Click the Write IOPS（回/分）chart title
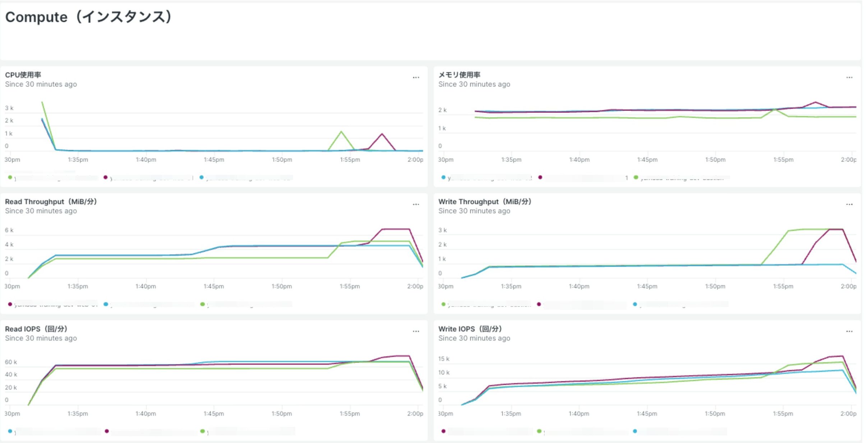This screenshot has height=443, width=868. (x=470, y=328)
